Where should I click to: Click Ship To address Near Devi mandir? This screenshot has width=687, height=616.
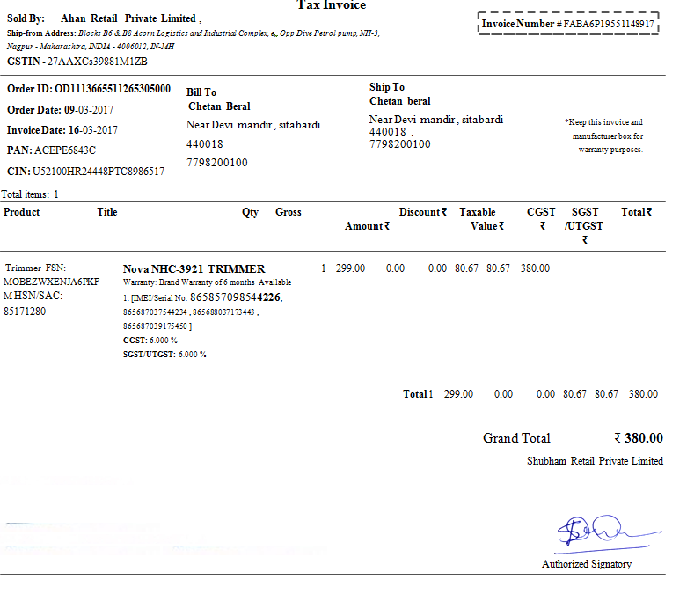click(436, 120)
